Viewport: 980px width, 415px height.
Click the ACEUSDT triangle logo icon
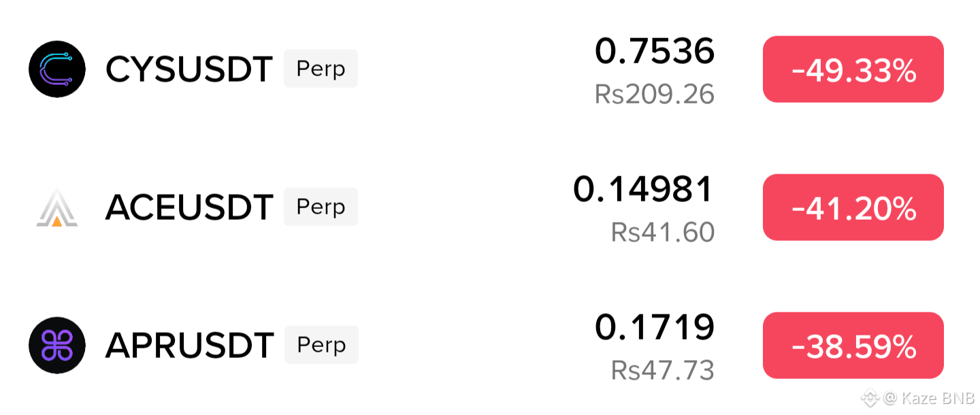57,207
